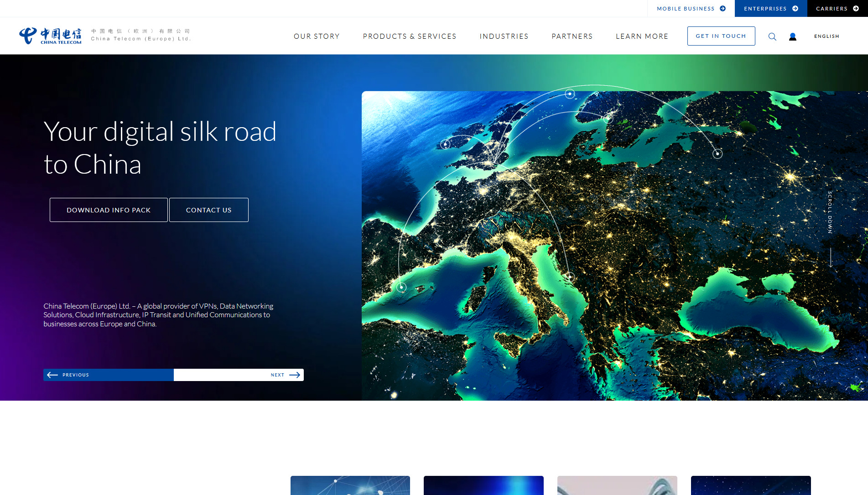The image size is (868, 495).
Task: Click Download Info Pack button
Action: click(x=109, y=210)
